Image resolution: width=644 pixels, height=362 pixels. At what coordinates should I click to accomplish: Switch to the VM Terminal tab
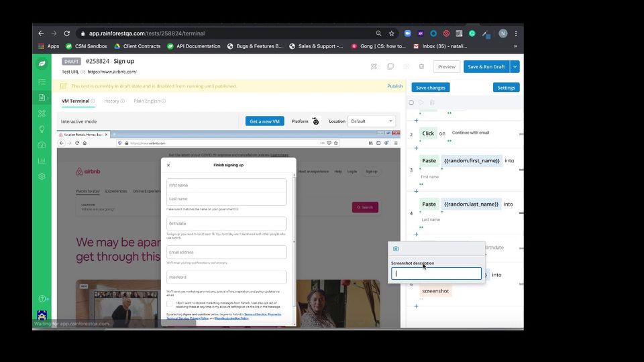coord(76,101)
